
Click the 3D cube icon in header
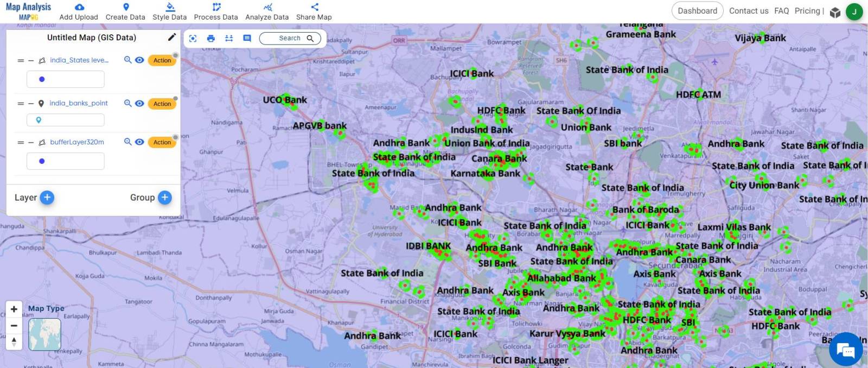(835, 12)
